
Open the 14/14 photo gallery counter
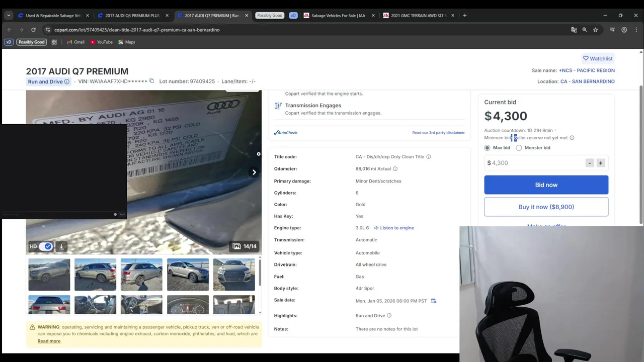click(x=245, y=246)
